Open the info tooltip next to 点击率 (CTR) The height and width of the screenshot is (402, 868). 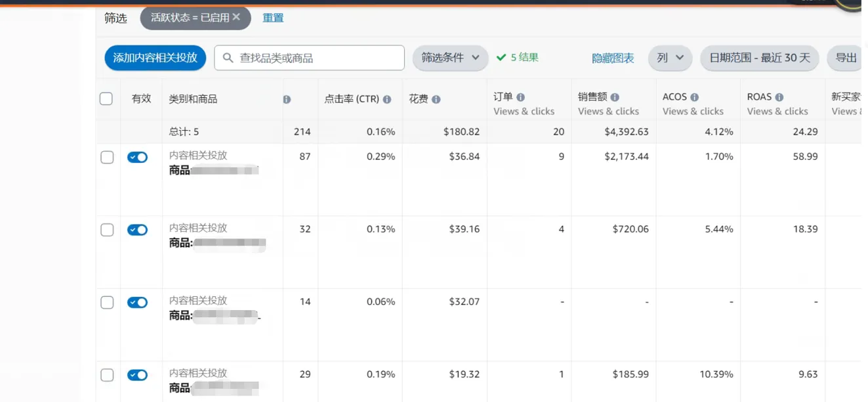point(388,99)
